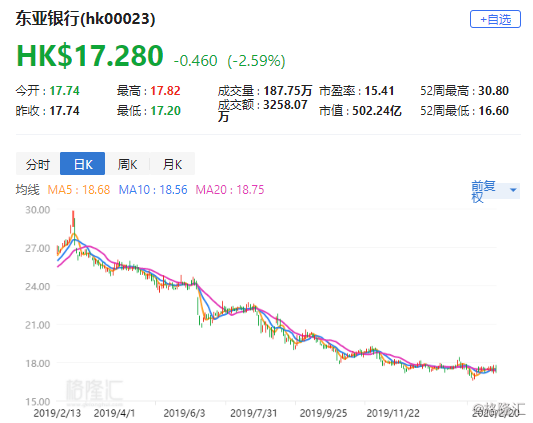Viewport: 533px width, 423px height.
Task: Click the 52周最低 value 16.60
Action: tap(494, 111)
